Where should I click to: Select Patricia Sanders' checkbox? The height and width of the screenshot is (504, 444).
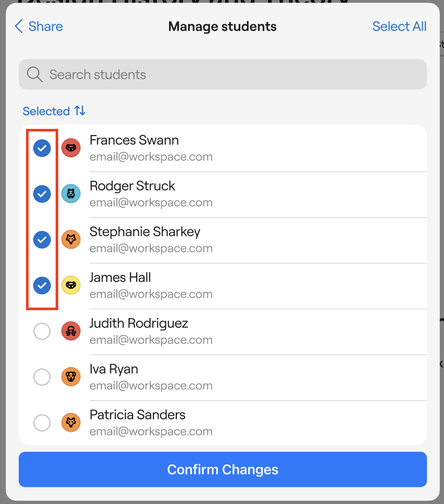click(42, 422)
